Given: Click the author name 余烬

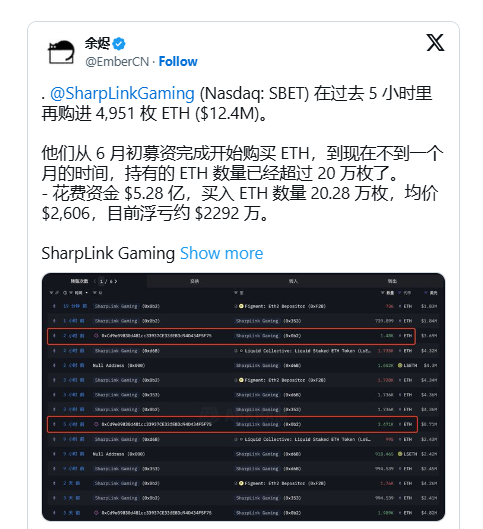Looking at the screenshot, I should (x=98, y=44).
